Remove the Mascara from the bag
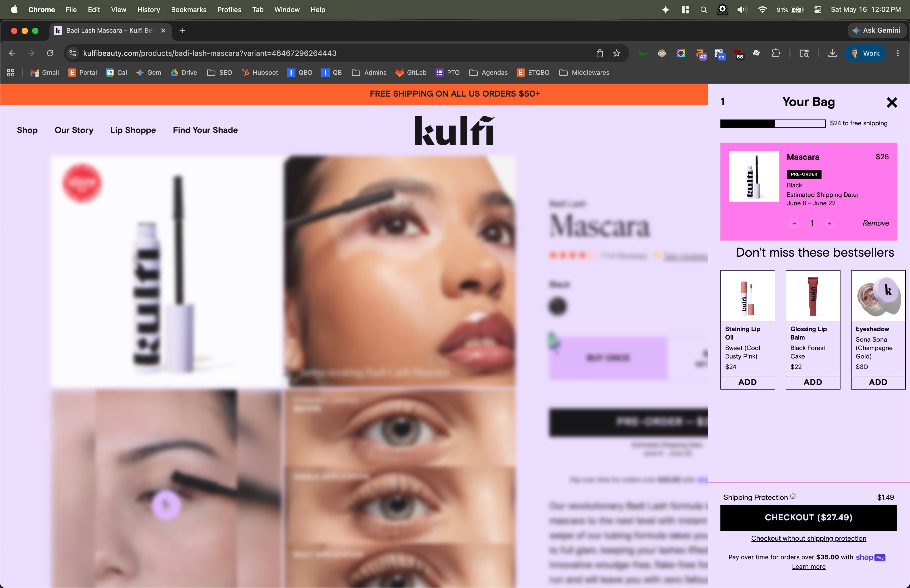The height and width of the screenshot is (588, 910). [x=876, y=223]
